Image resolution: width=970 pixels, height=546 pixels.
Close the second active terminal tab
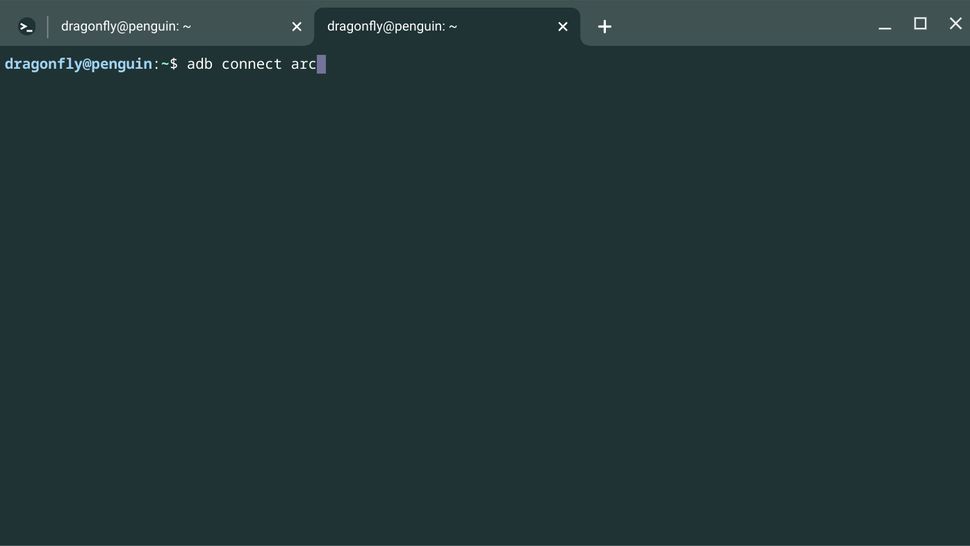pos(563,27)
